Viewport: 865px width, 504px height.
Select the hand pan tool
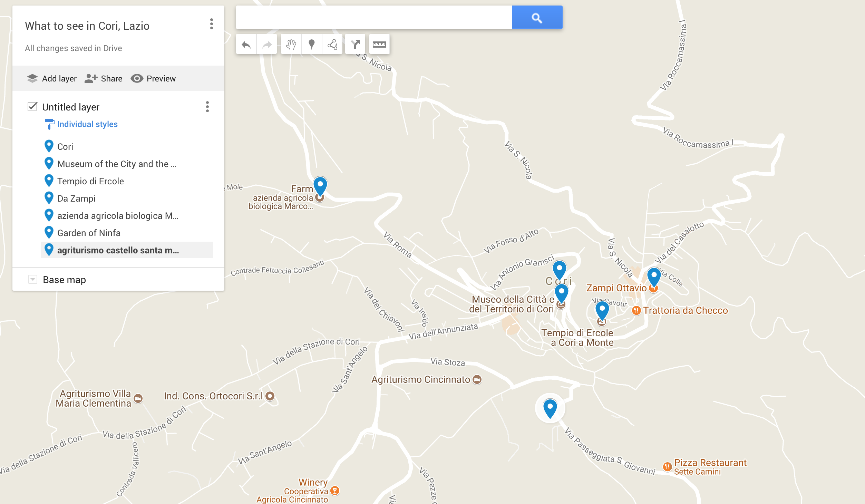(291, 44)
